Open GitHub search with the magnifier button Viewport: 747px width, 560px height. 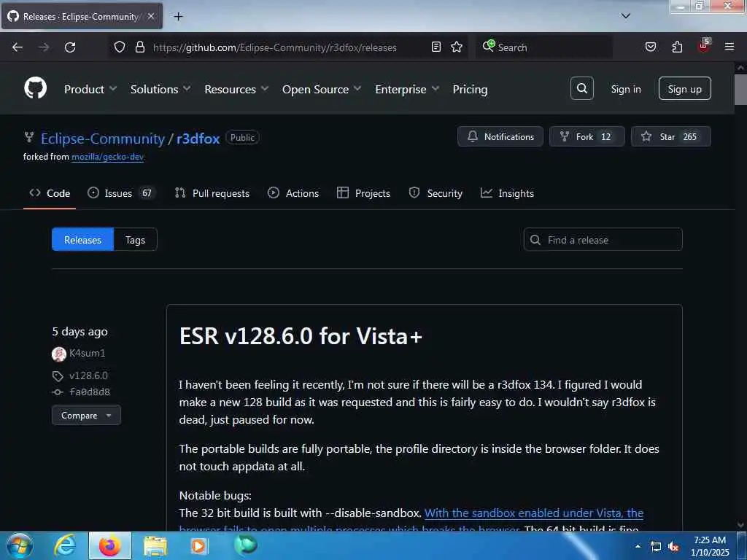pyautogui.click(x=581, y=88)
